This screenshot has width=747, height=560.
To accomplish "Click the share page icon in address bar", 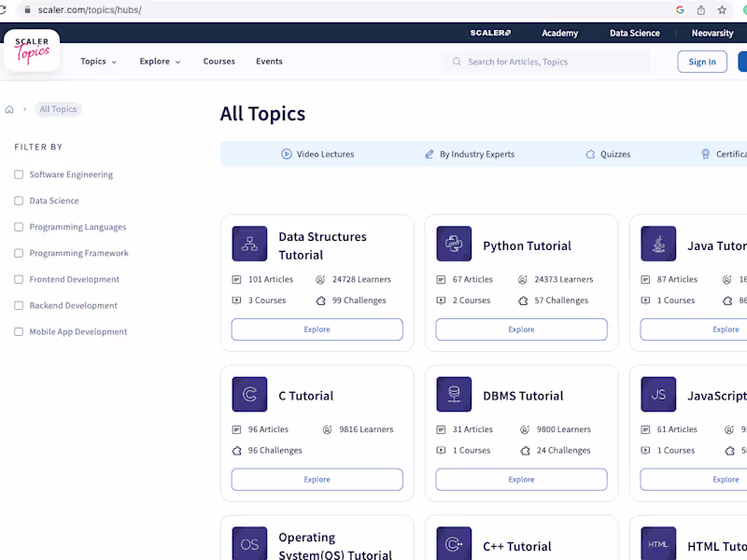I will pos(701,10).
